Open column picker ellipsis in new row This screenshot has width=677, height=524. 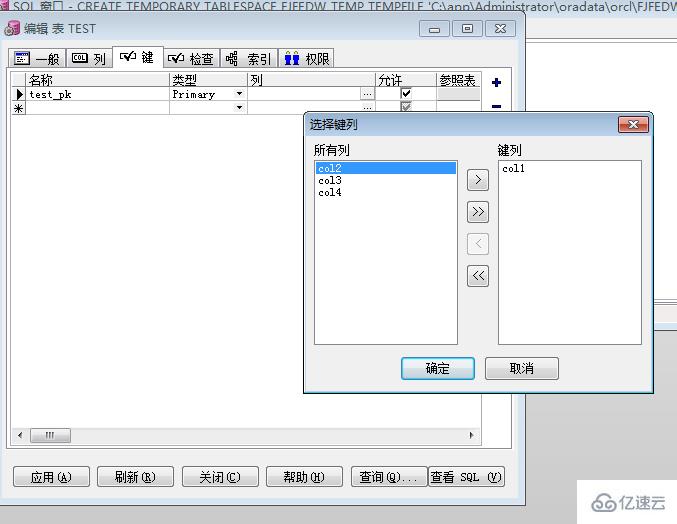[367, 107]
